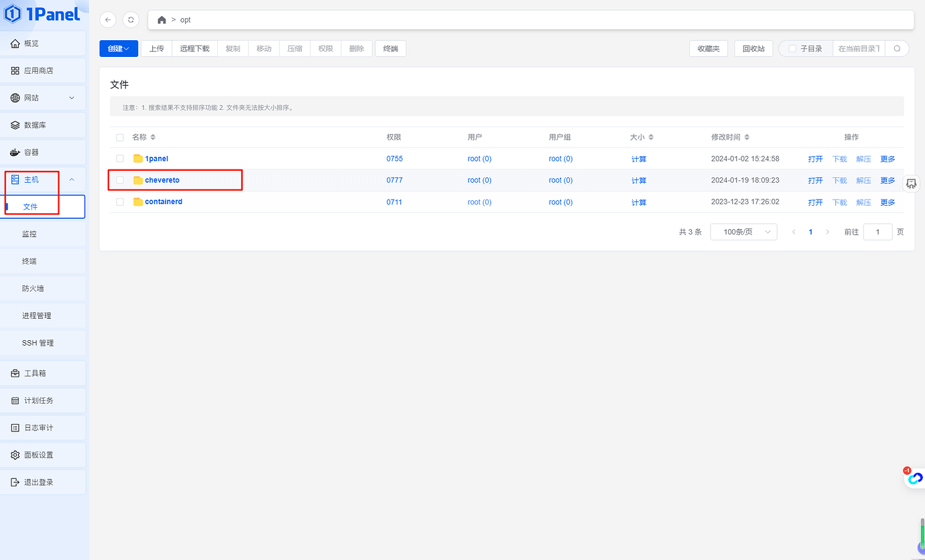Click the 0777 permission link for chevereto
Image resolution: width=925 pixels, height=560 pixels.
(x=394, y=180)
